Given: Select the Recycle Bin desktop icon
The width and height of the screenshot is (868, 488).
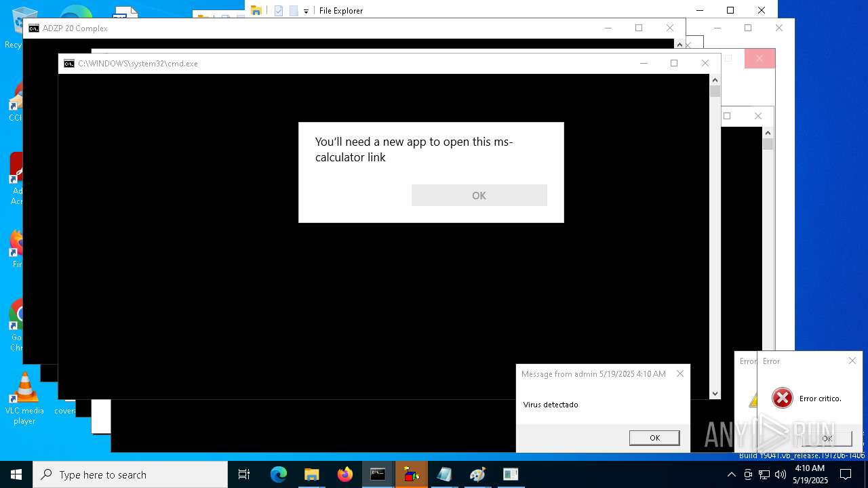Looking at the screenshot, I should coord(14,27).
